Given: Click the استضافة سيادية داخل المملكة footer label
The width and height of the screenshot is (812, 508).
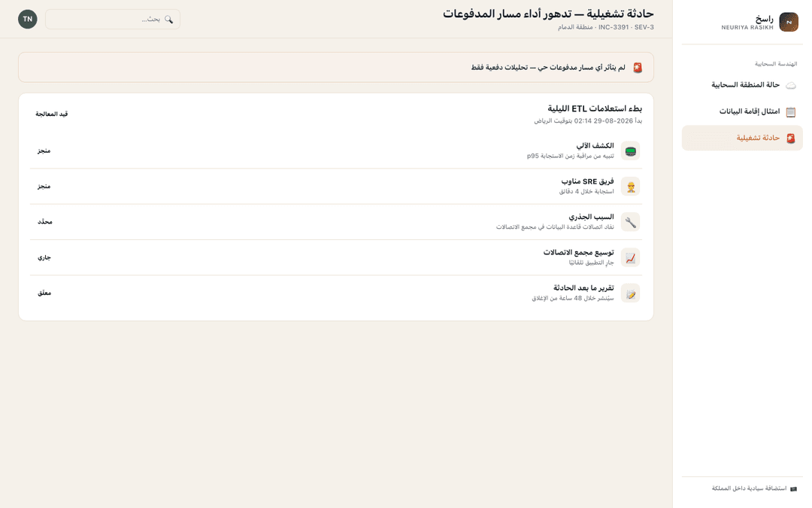Looking at the screenshot, I should [x=749, y=488].
